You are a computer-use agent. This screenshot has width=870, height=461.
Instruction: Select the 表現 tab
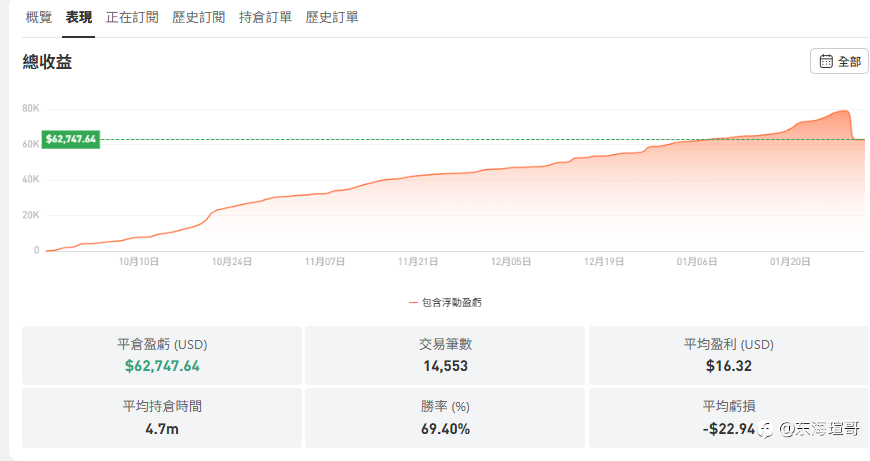coord(79,17)
